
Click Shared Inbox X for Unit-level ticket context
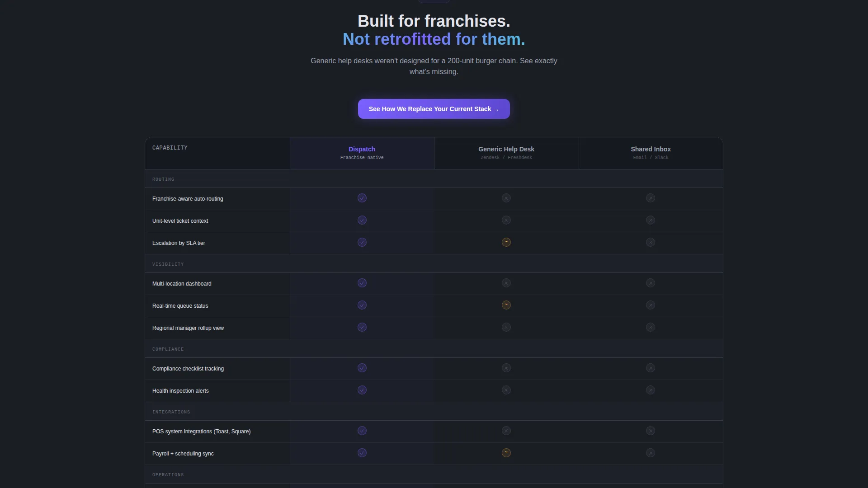coord(651,220)
